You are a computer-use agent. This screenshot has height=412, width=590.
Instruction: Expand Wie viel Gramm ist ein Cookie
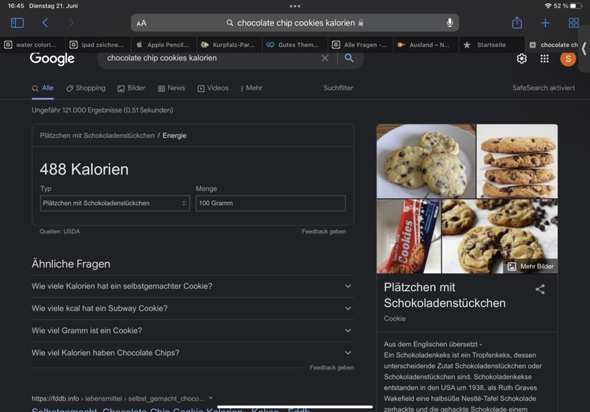[193, 331]
